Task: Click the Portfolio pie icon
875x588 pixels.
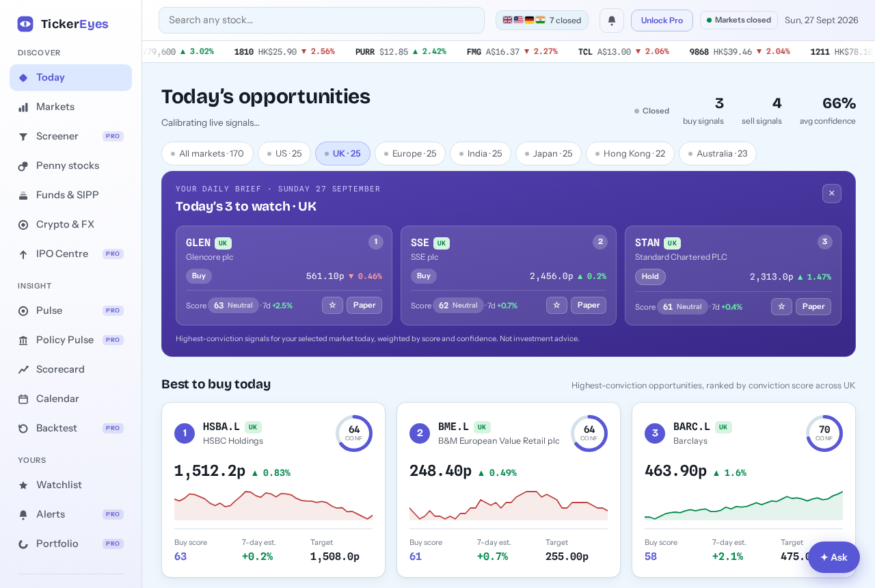Action: [x=23, y=544]
